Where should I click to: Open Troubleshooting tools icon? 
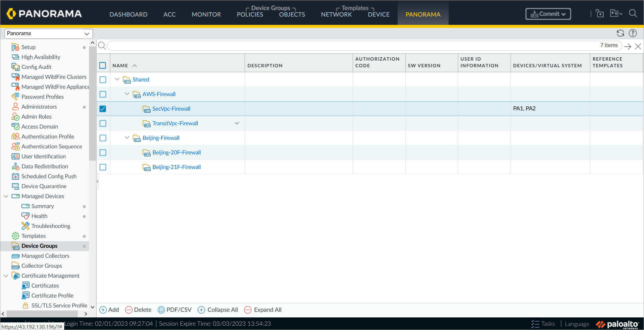tap(25, 226)
